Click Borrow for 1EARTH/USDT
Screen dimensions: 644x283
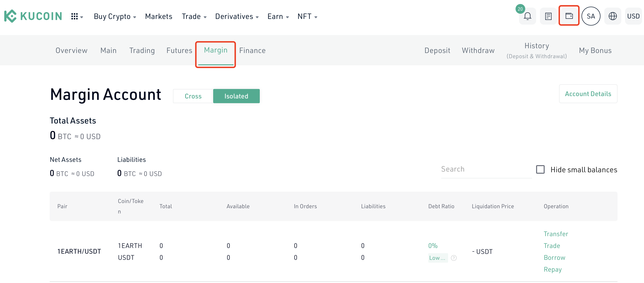coord(554,257)
